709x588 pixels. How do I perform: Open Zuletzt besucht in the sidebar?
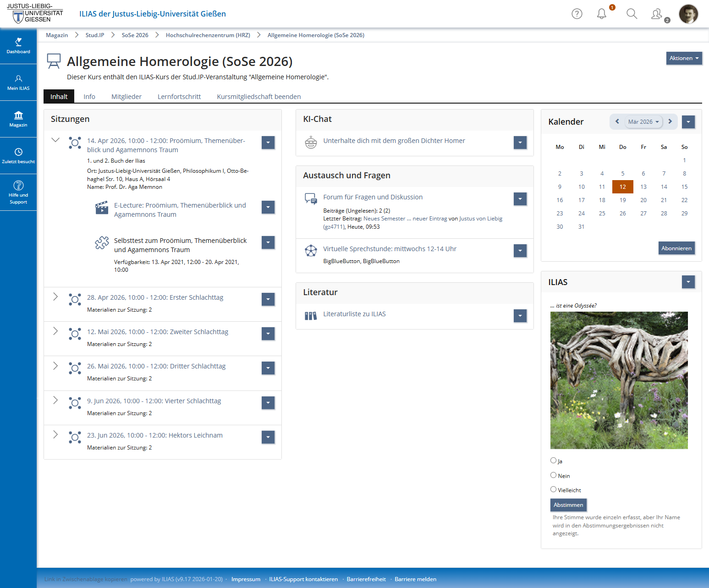tap(18, 156)
